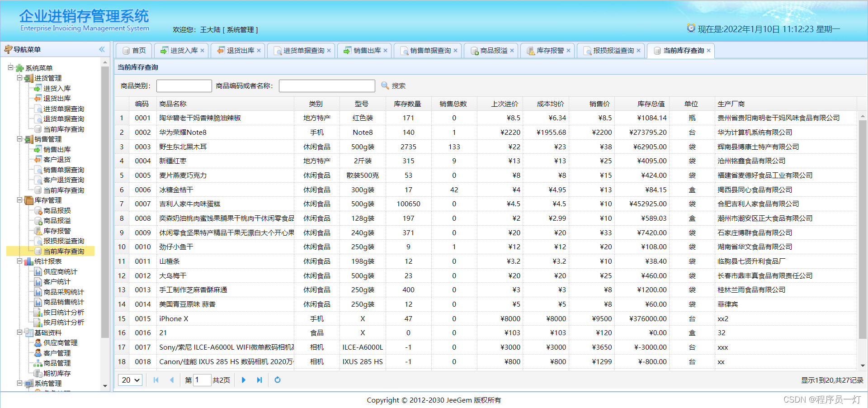
Task: Open 供应商统计 report
Action: tap(60, 271)
